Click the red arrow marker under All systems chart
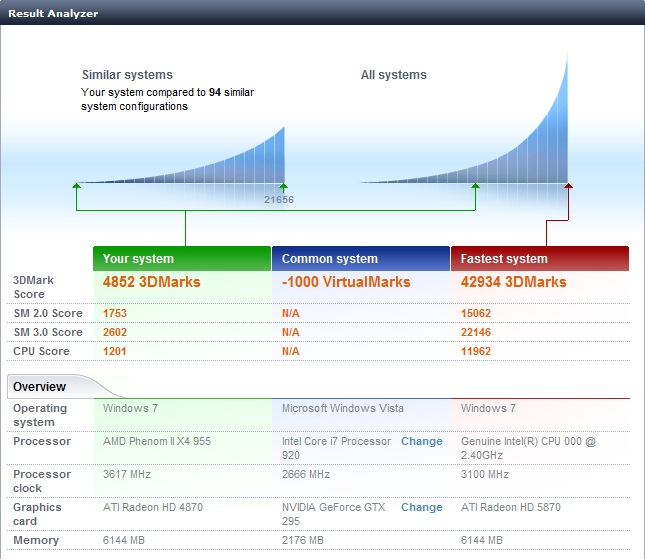 [x=569, y=186]
